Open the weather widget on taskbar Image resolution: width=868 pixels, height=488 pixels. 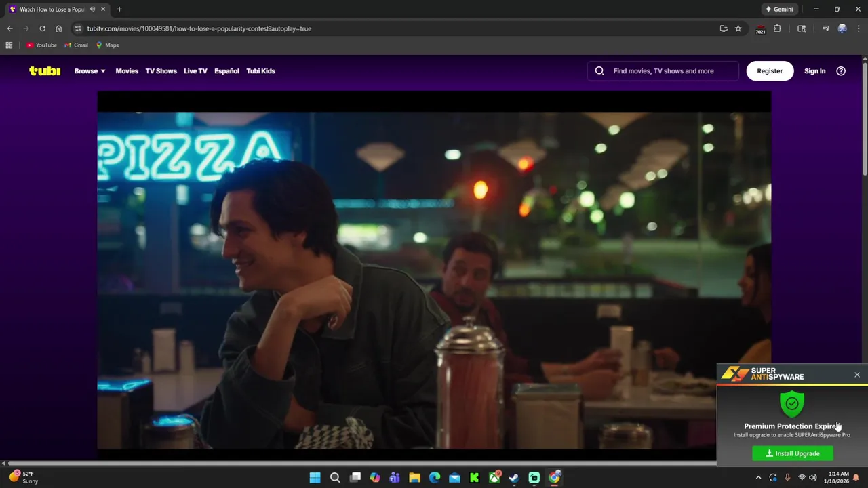tap(24, 477)
